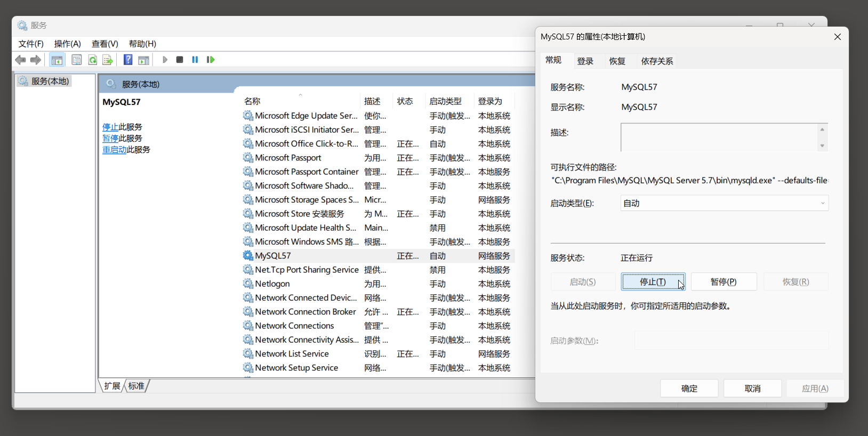Sort by the 启动类型 column header
868x436 pixels.
450,101
